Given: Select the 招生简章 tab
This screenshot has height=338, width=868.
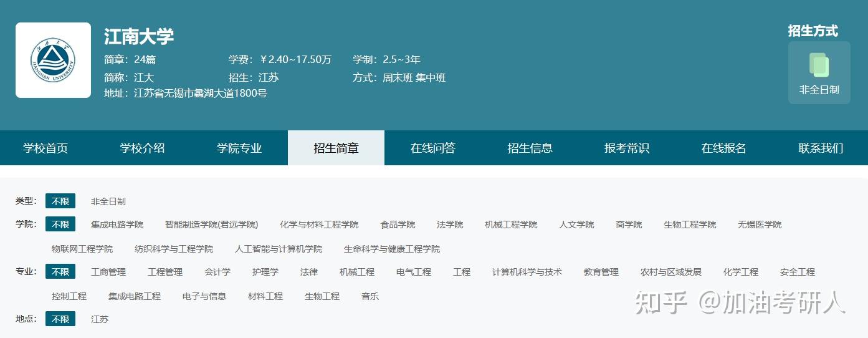Looking at the screenshot, I should pyautogui.click(x=336, y=148).
